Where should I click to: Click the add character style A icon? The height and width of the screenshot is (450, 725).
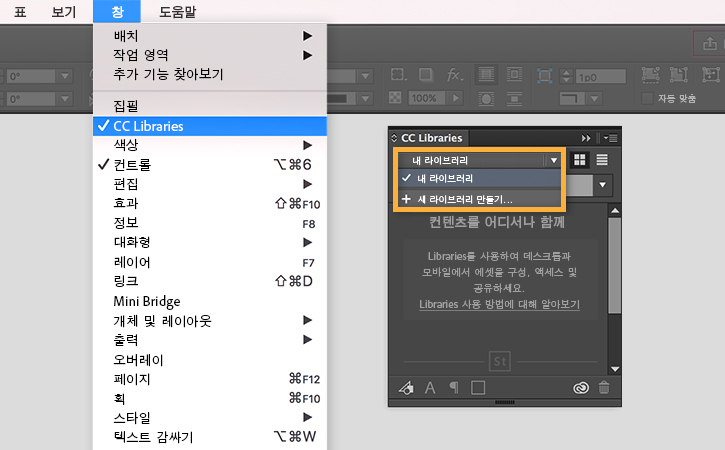430,388
